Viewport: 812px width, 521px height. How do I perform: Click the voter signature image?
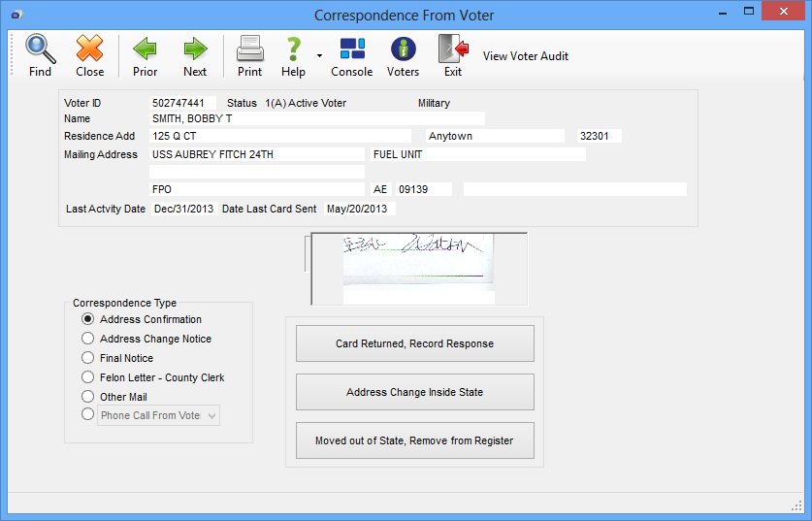[418, 259]
